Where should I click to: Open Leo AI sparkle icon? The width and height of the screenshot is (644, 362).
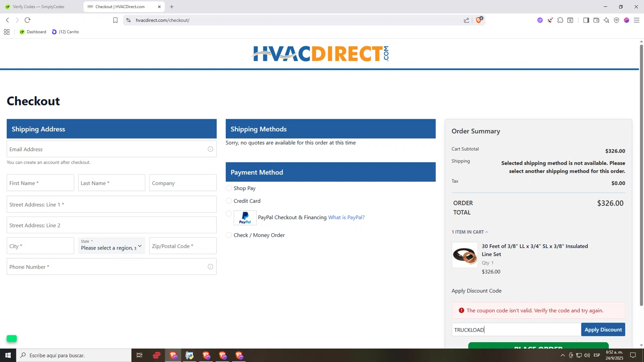pos(606,20)
